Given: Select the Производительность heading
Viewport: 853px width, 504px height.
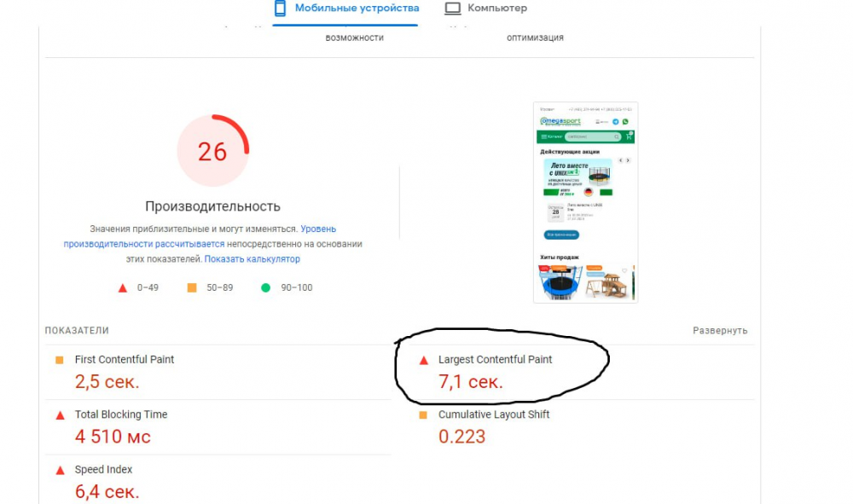Looking at the screenshot, I should [x=212, y=206].
